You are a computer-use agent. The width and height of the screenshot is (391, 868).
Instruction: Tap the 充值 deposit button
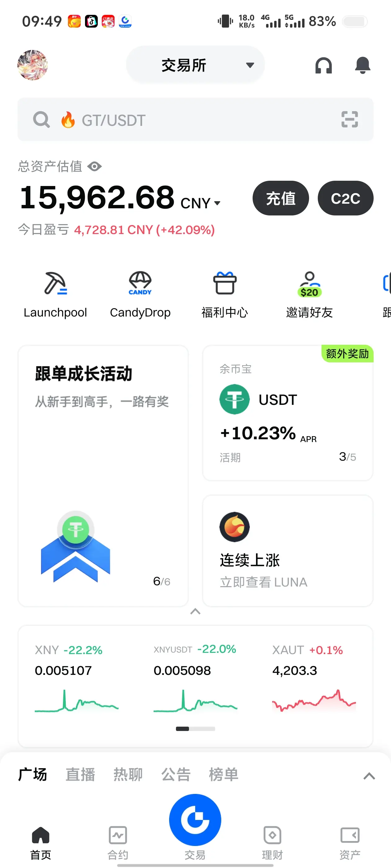(281, 198)
